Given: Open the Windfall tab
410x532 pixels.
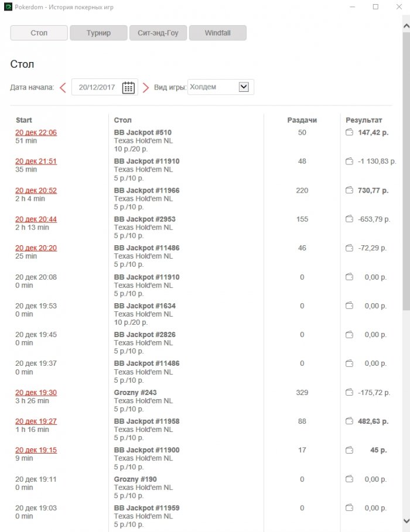Looking at the screenshot, I should (217, 33).
